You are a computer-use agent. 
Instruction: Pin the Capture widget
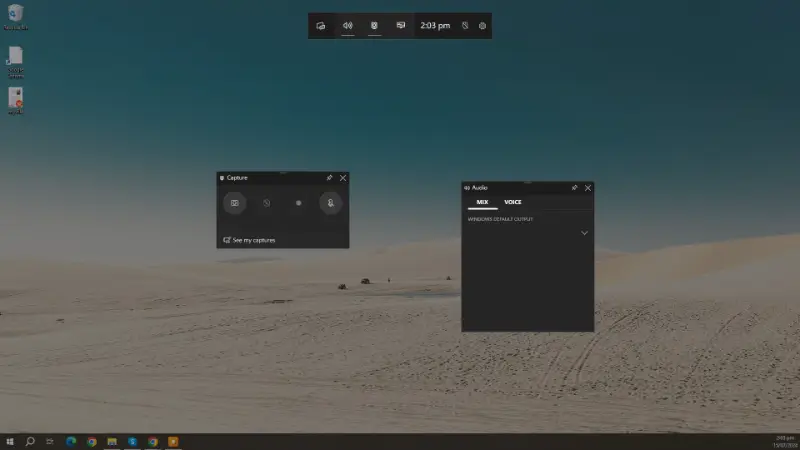pyautogui.click(x=329, y=178)
